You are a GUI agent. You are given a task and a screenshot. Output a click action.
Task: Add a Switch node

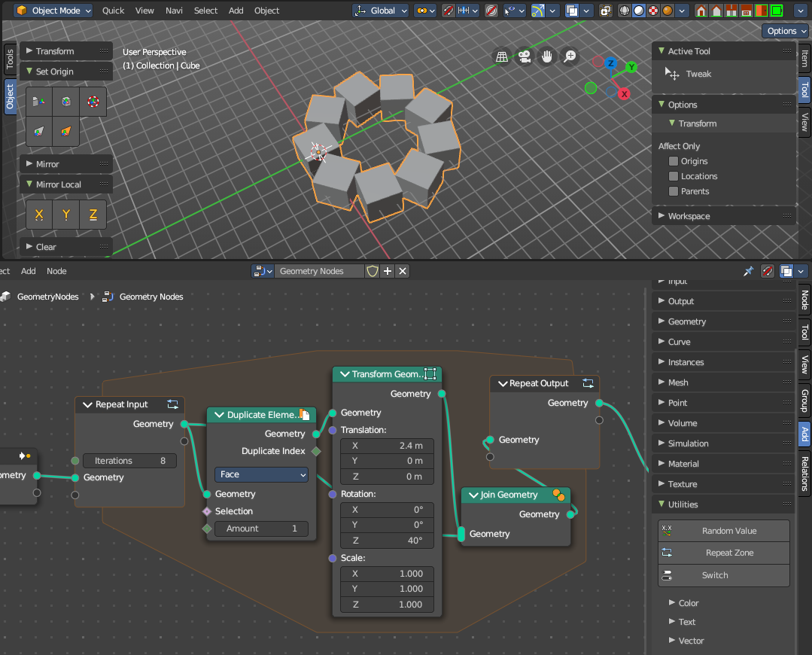724,575
